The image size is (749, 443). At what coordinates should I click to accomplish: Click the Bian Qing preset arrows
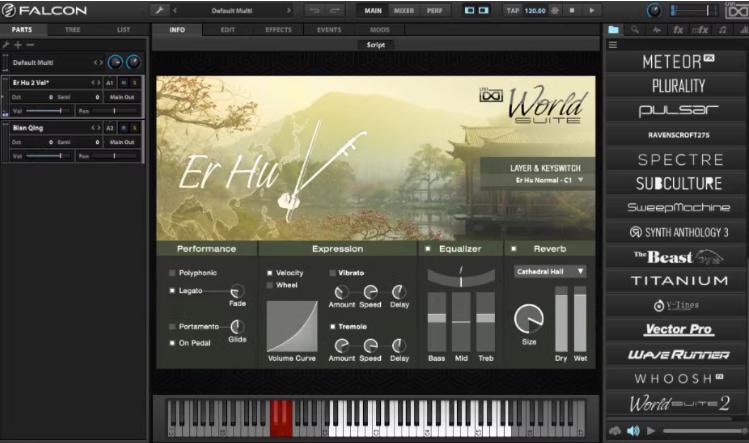point(96,128)
